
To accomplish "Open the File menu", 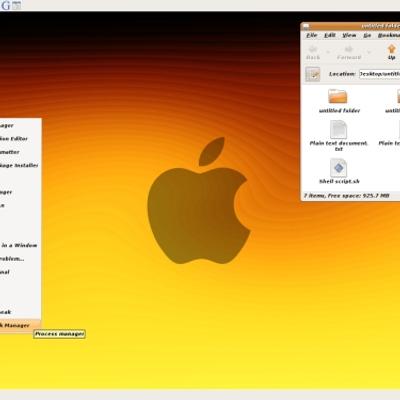I will click(x=311, y=35).
